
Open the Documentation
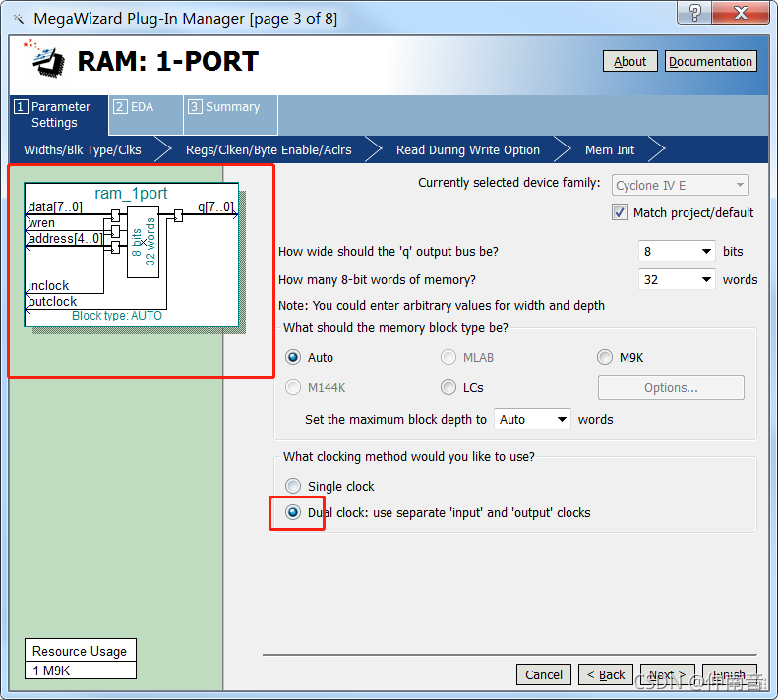[710, 62]
